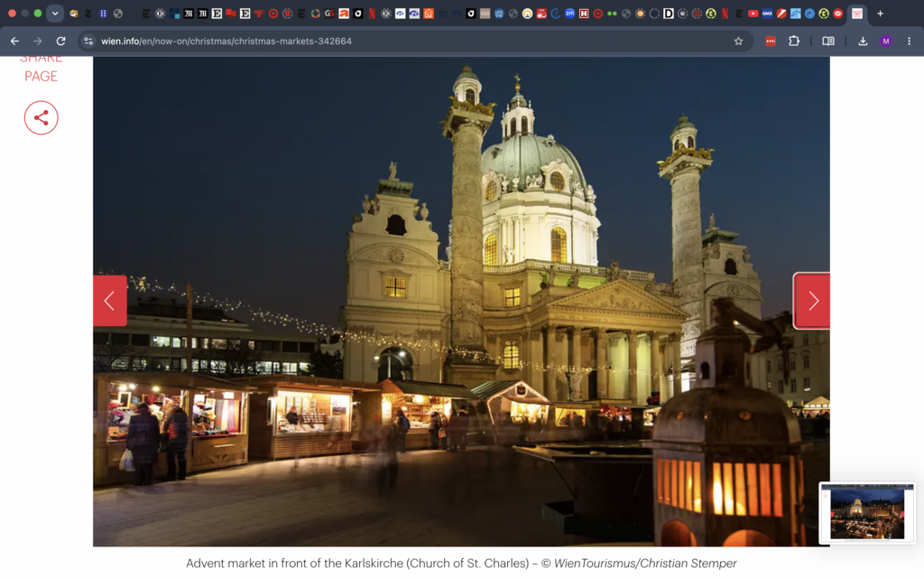The width and height of the screenshot is (924, 578).
Task: Click the browser forward arrow
Action: pyautogui.click(x=38, y=42)
